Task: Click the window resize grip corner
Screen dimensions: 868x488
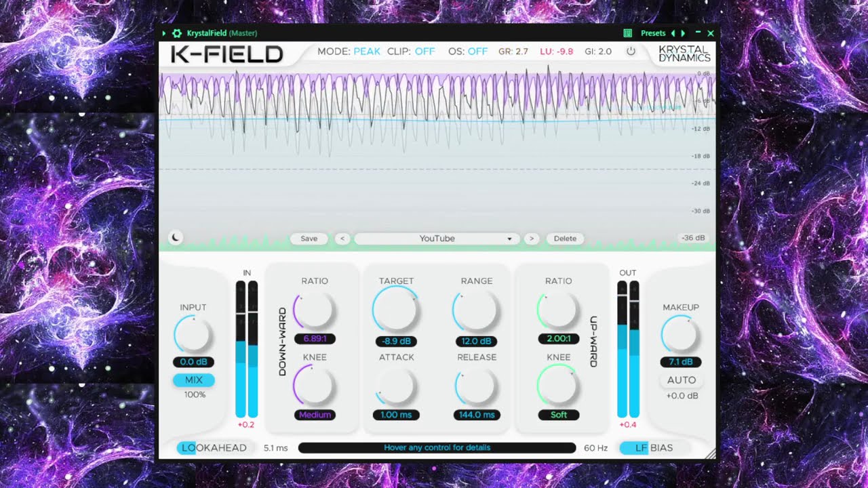Action: 710,454
